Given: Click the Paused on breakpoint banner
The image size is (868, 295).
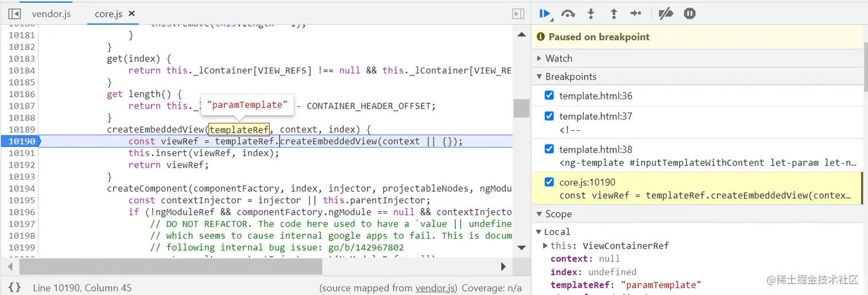Looking at the screenshot, I should pos(697,37).
